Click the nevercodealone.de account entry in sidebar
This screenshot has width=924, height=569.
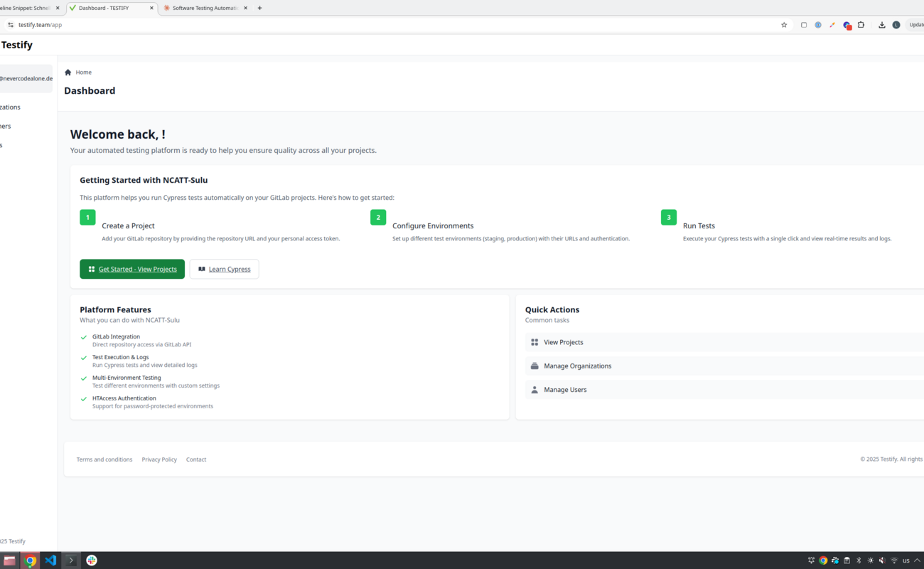(26, 79)
